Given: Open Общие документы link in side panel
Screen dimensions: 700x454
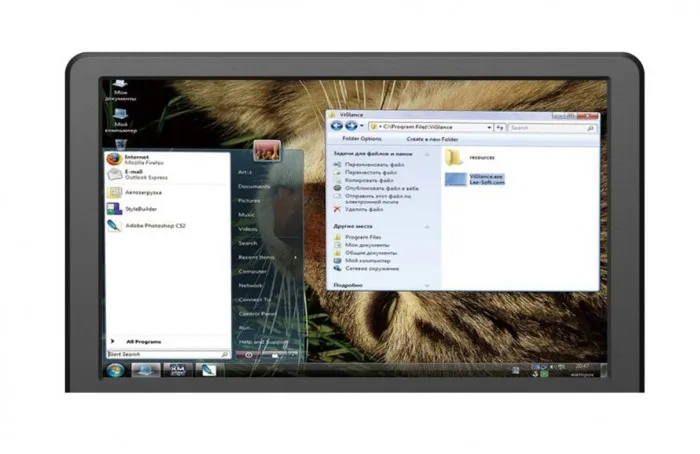Looking at the screenshot, I should click(371, 253).
